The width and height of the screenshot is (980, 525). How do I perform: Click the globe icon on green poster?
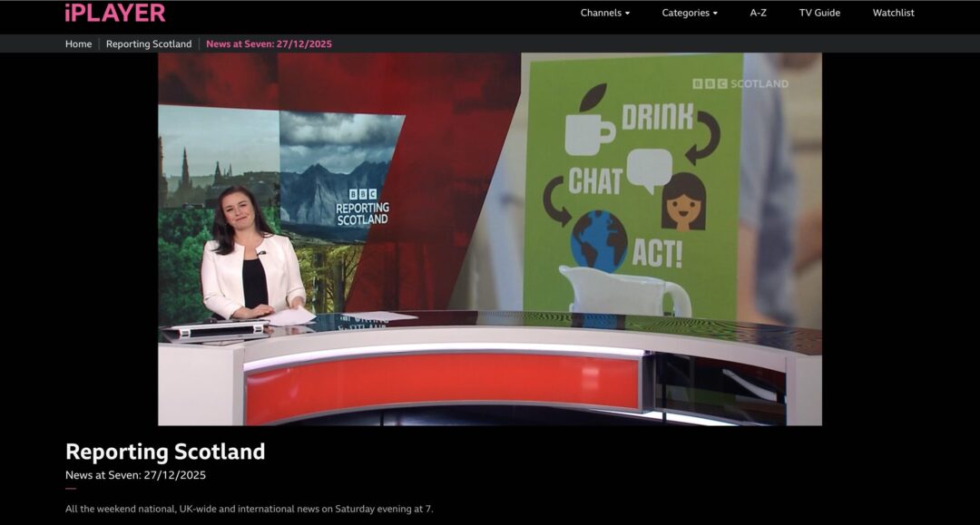pyautogui.click(x=598, y=240)
